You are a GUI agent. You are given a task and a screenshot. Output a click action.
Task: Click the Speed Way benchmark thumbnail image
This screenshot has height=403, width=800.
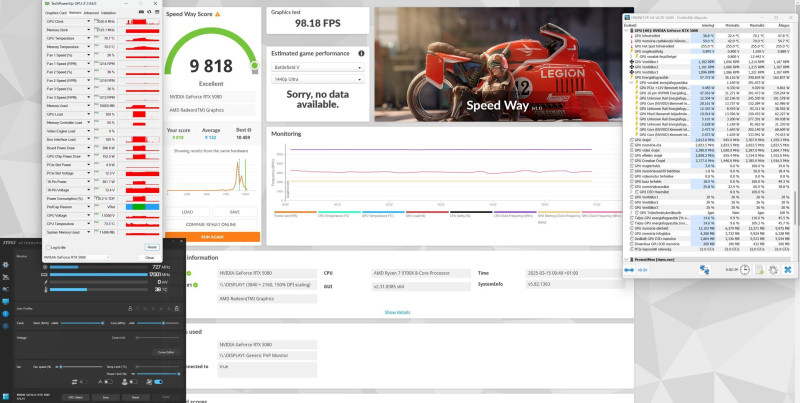click(504, 65)
